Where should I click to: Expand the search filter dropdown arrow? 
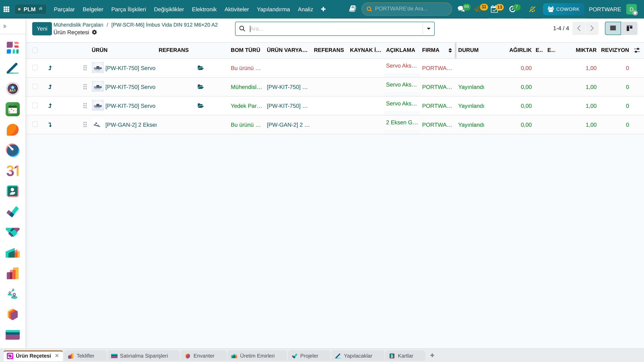click(428, 29)
